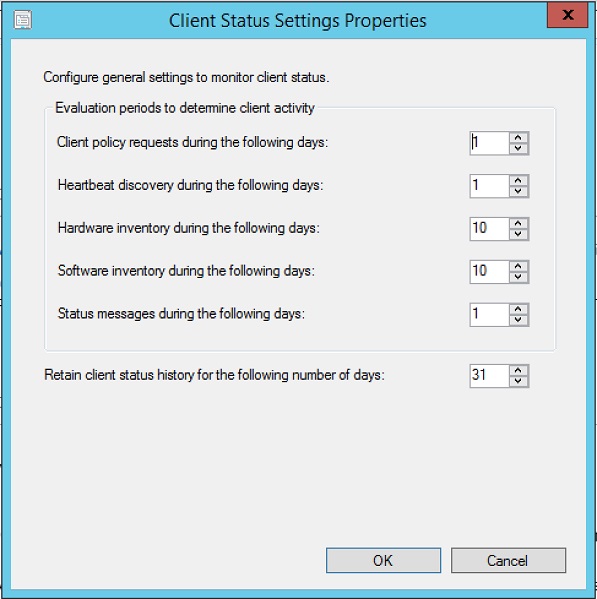This screenshot has height=599, width=597.
Task: Increase the Retain client status history days
Action: (518, 370)
